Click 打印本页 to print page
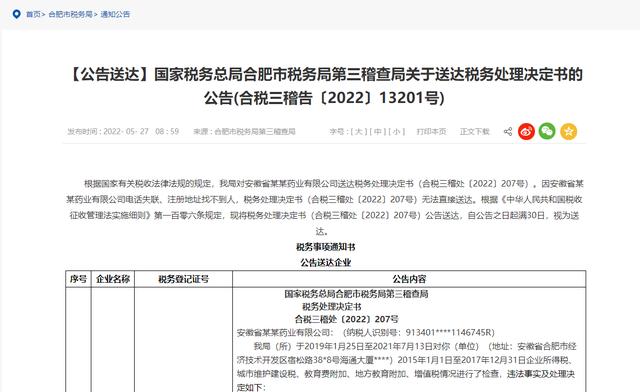 click(431, 131)
